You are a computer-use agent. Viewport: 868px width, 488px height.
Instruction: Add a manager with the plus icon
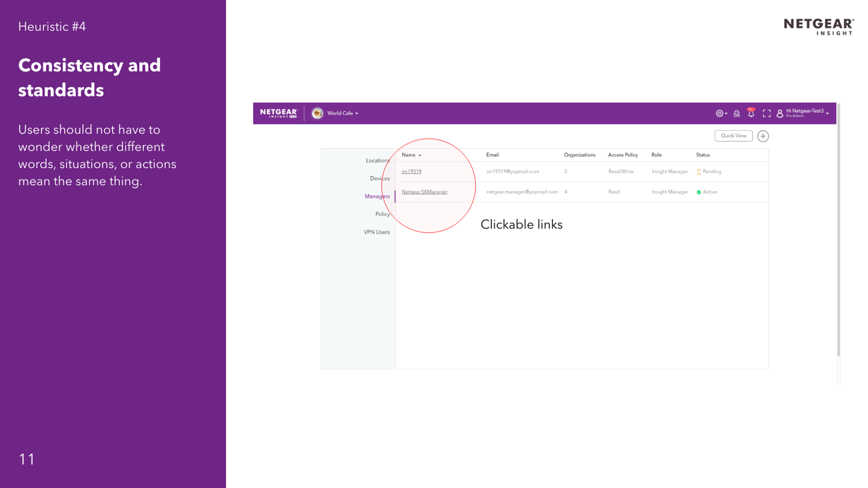[763, 136]
